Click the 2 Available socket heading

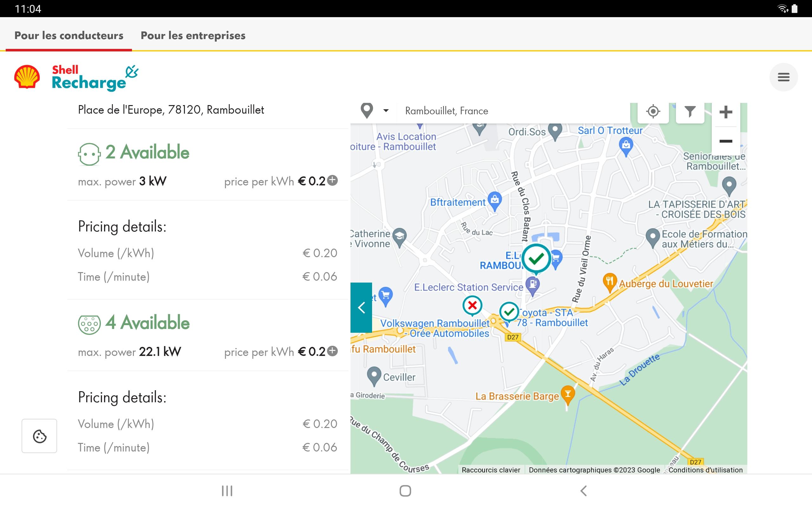(x=147, y=152)
